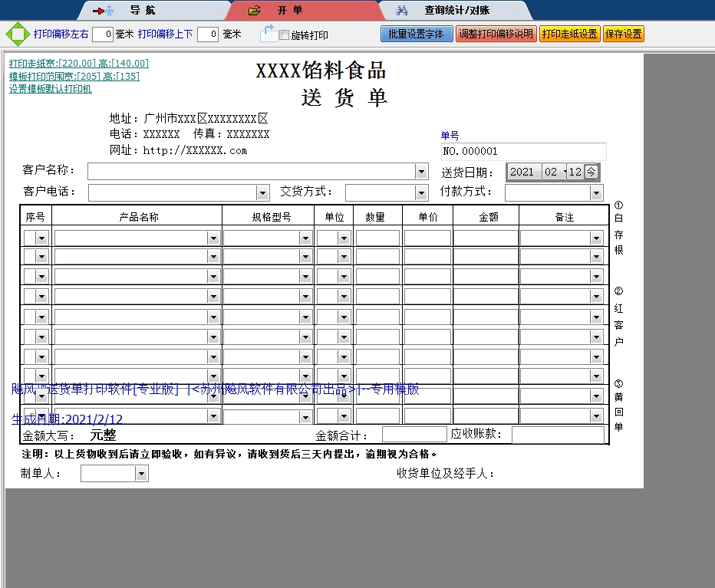Screen dimensions: 715x588
Task: Click the 打印偏移左右 offset input box
Action: point(103,34)
